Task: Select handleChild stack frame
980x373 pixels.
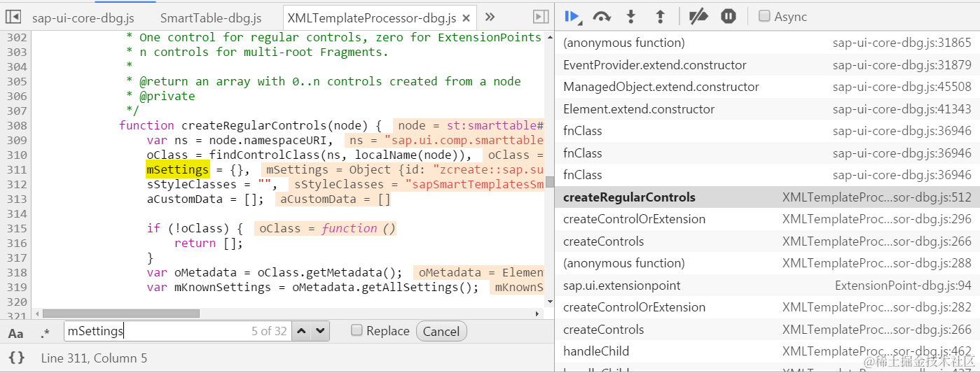Action: [x=767, y=351]
